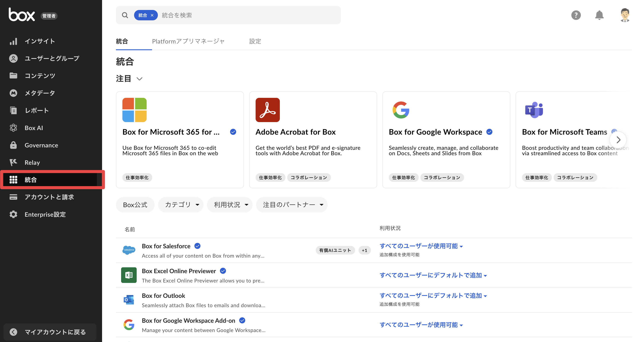Click the メタデータ sidebar icon
Screen dimensions: 644x342
13,93
